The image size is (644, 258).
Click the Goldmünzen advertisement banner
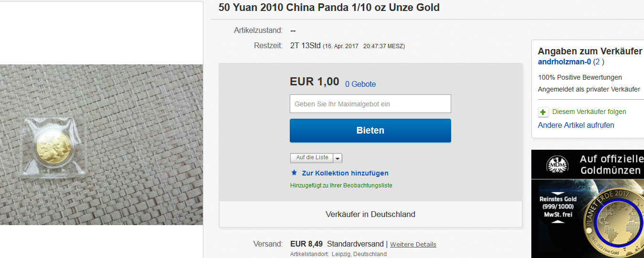point(588,204)
